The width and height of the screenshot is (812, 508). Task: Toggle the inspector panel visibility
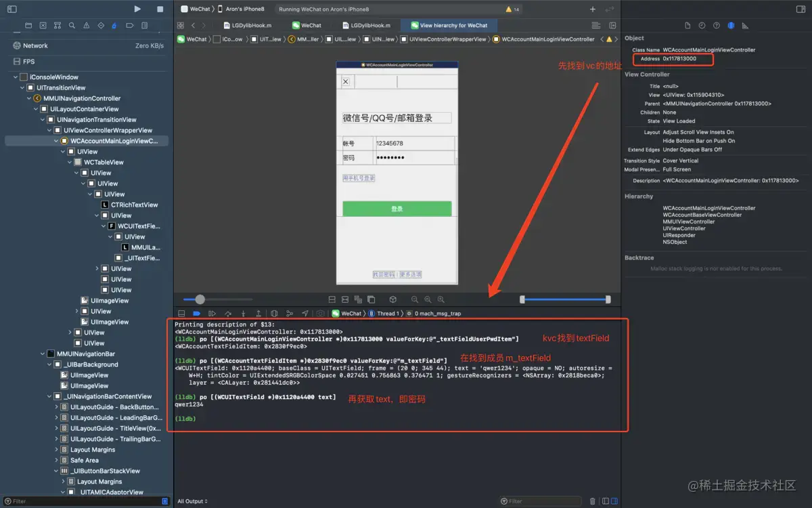point(800,9)
